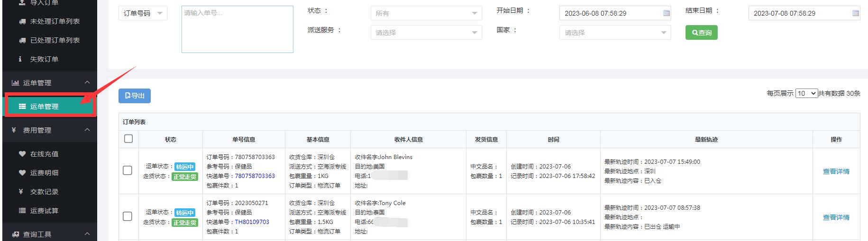
Task: Select 运单管理 highlighted sidebar item
Action: (44, 107)
